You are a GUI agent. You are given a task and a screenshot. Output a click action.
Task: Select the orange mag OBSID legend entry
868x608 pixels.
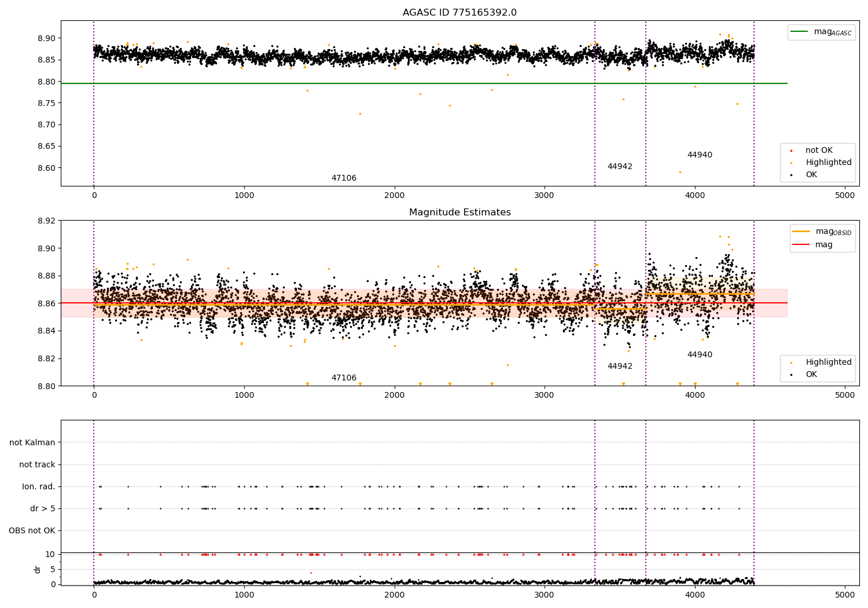click(822, 232)
